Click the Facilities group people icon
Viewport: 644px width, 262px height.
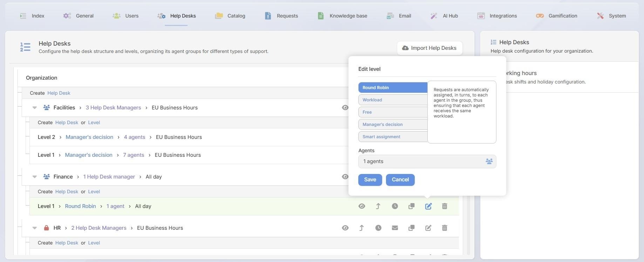(x=46, y=108)
